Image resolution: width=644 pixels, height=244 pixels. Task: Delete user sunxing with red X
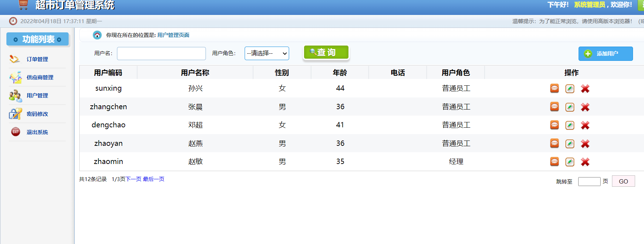(x=585, y=89)
